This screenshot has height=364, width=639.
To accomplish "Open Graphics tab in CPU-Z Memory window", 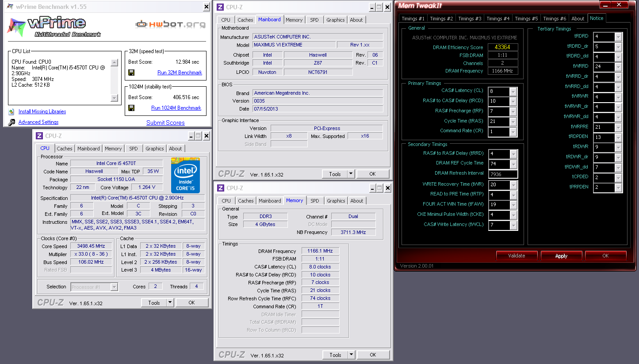I will tap(336, 201).
